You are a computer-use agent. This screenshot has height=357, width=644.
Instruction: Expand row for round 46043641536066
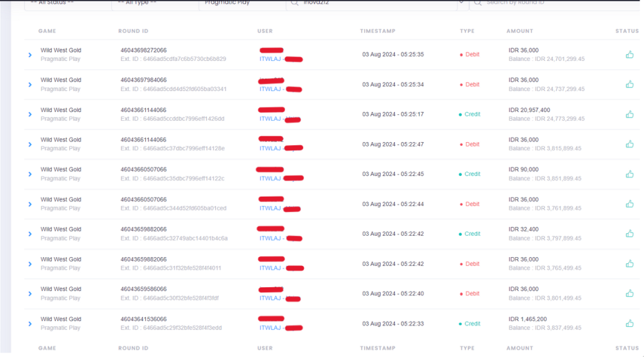click(30, 324)
